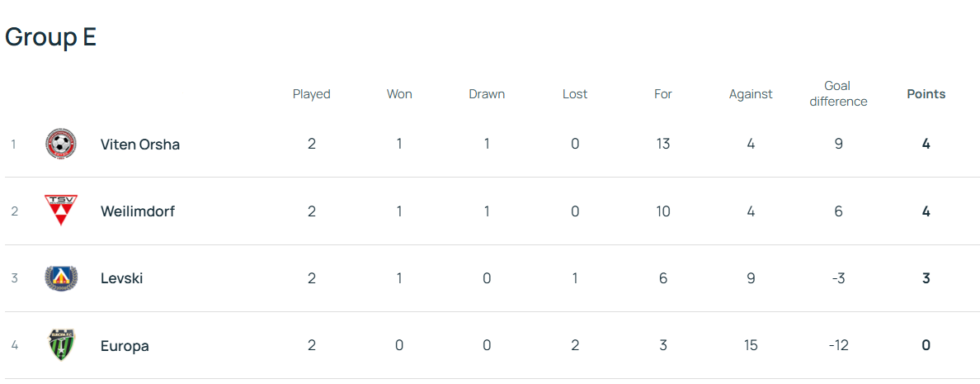The image size is (980, 384).
Task: Open the Weilimdorf team link
Action: click(138, 211)
